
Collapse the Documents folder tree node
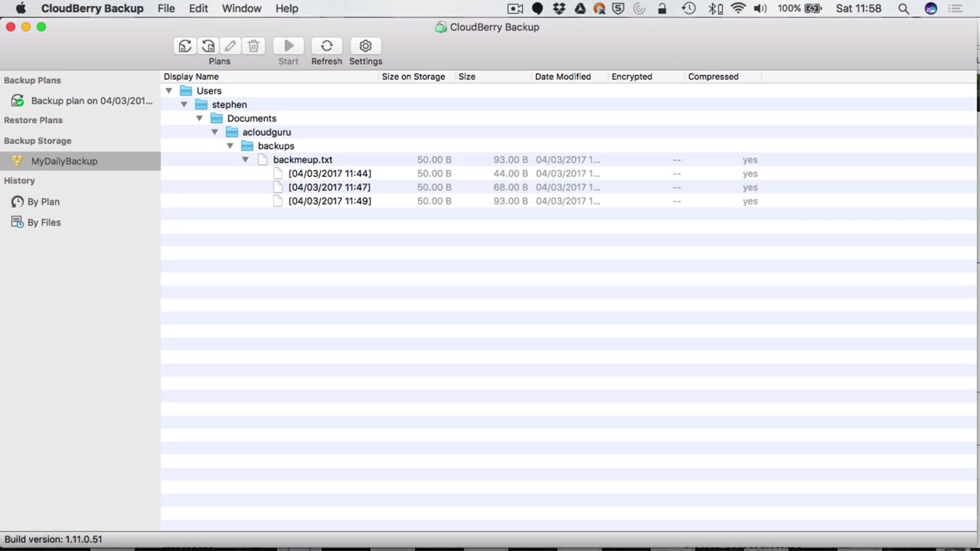coord(199,118)
